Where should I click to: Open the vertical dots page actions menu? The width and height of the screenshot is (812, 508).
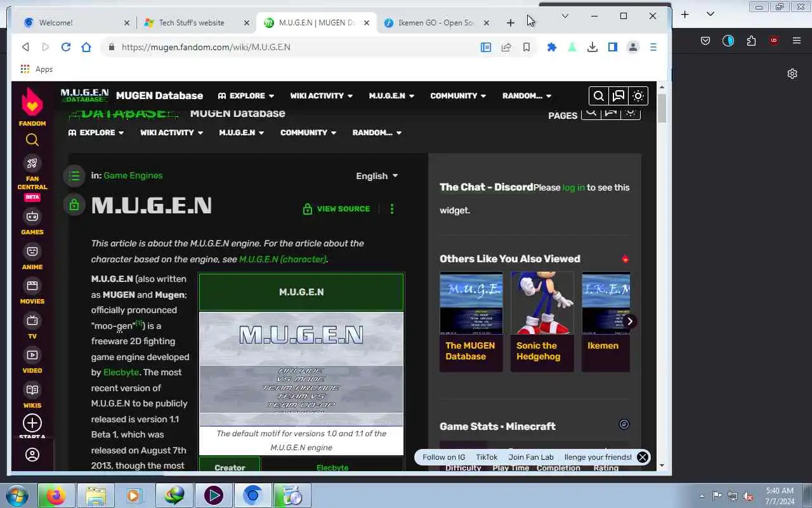tap(392, 209)
